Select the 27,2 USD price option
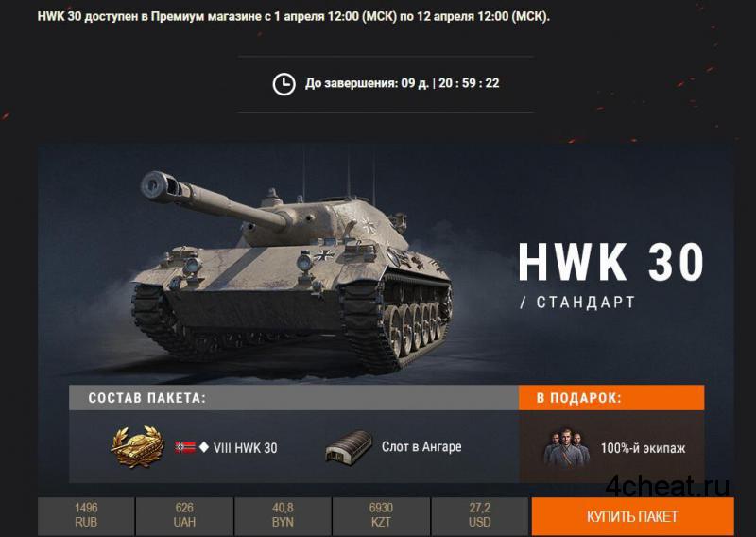Viewport: 756px width, 537px height. pos(479,516)
